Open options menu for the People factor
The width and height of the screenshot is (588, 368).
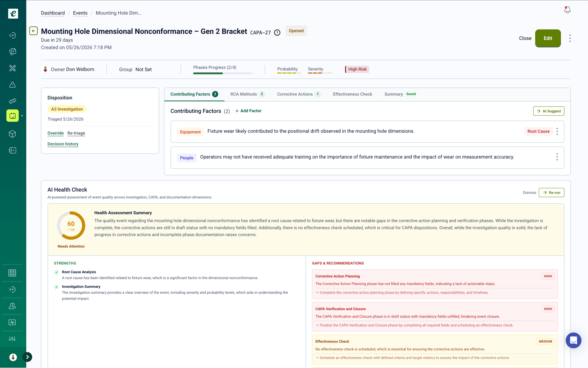point(557,157)
